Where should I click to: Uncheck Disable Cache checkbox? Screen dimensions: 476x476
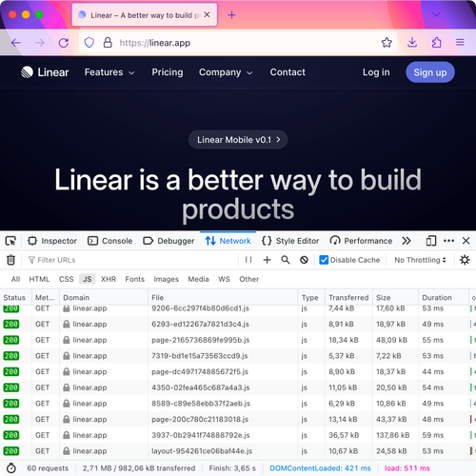(324, 260)
